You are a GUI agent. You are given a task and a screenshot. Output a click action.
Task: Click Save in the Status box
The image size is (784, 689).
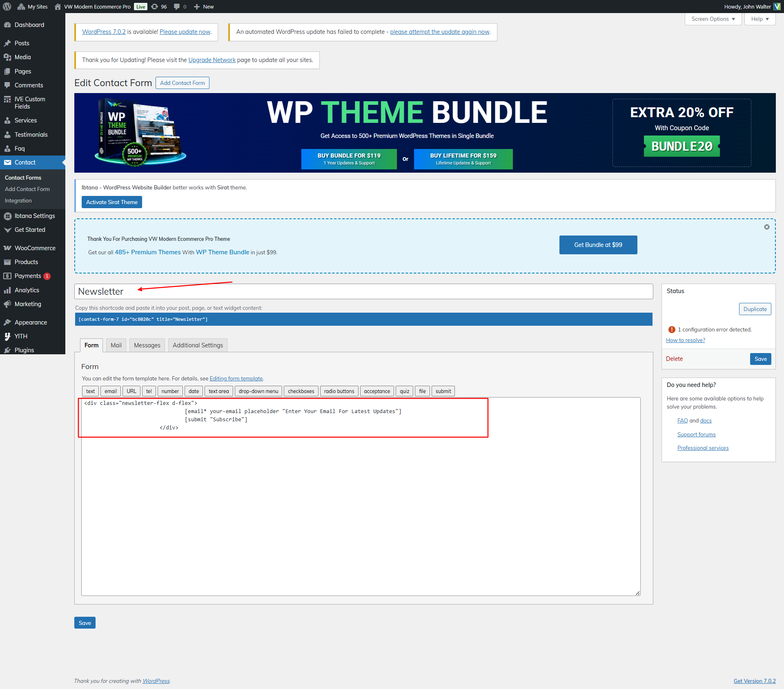pos(761,359)
